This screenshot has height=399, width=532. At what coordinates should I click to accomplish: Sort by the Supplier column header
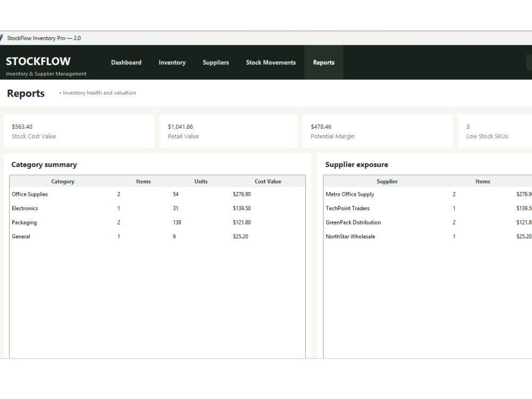point(387,181)
